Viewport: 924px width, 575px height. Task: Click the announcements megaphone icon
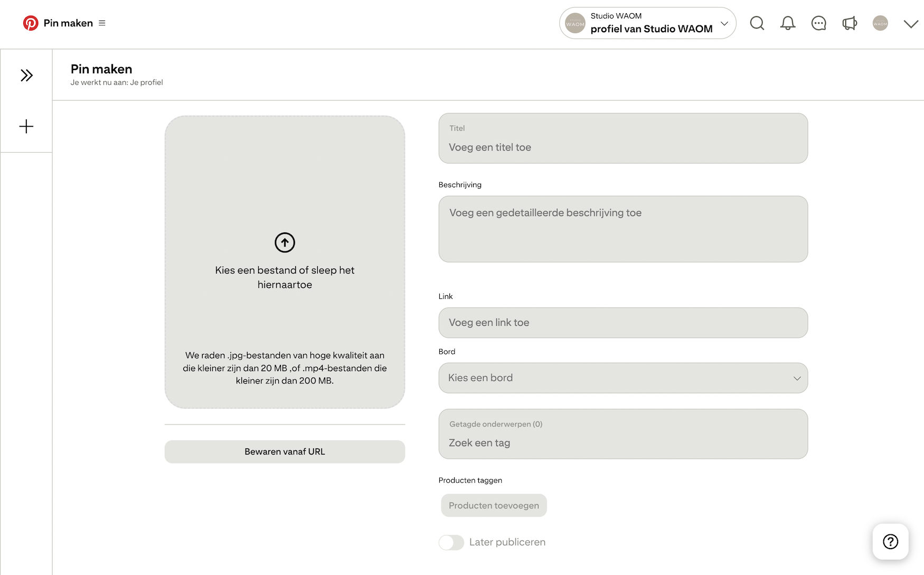850,23
